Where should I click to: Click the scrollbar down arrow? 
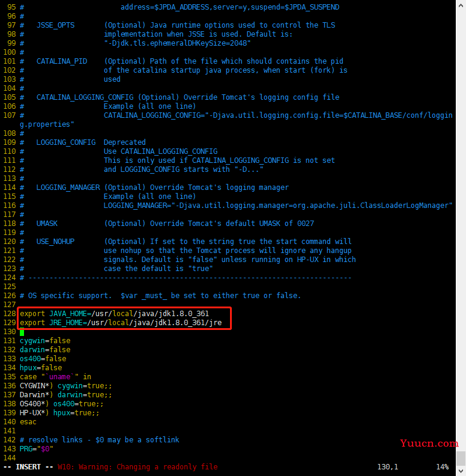click(x=461, y=471)
